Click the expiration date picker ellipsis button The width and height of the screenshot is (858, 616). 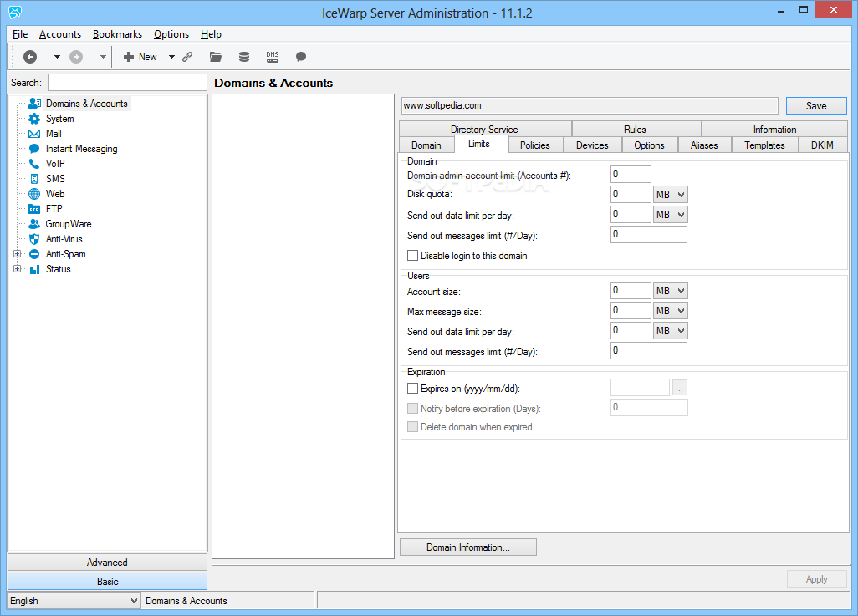click(x=679, y=388)
